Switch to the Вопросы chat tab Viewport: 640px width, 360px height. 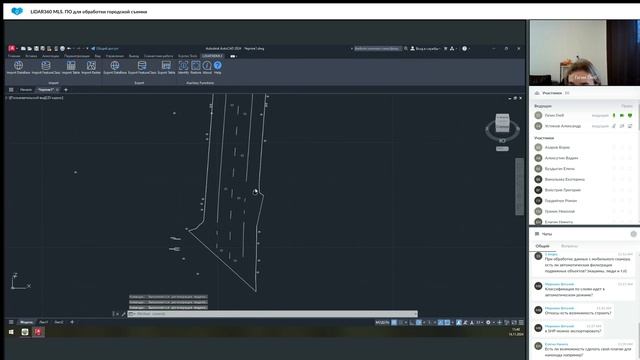pos(569,246)
